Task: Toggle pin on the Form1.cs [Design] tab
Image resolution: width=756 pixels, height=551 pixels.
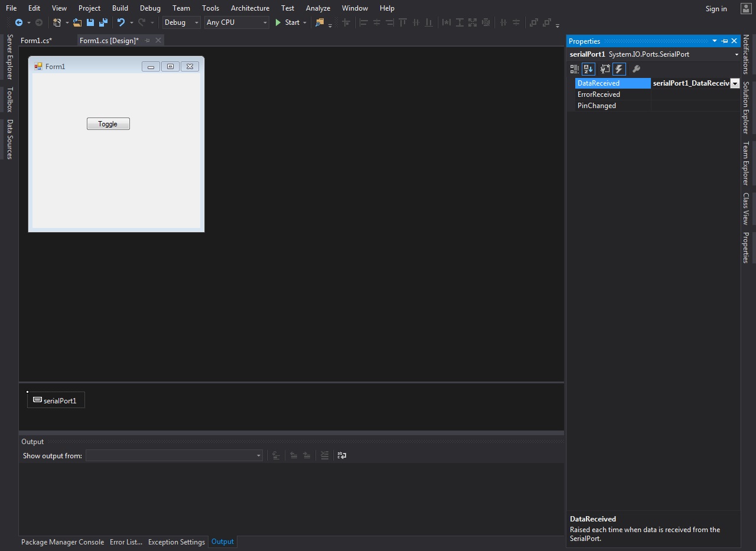Action: (x=148, y=40)
